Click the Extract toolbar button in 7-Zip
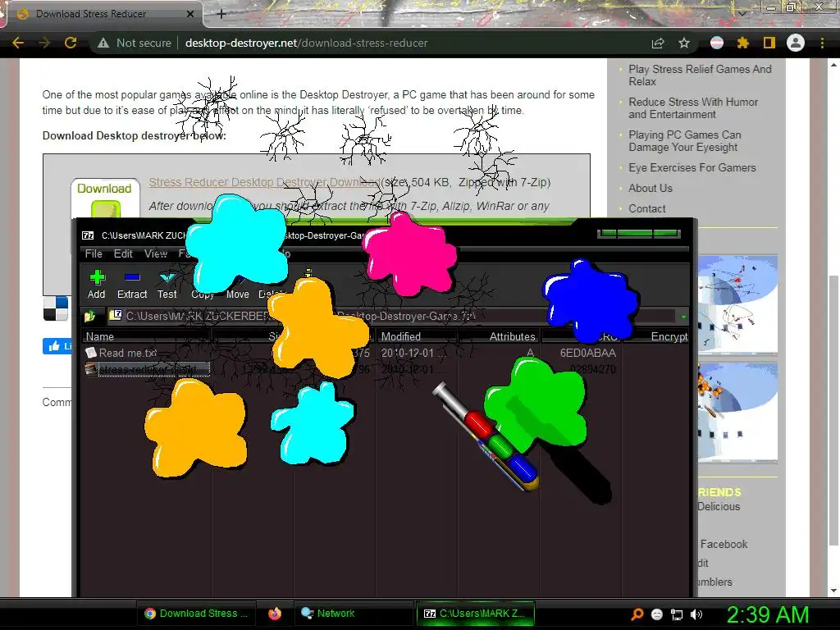 pos(132,285)
